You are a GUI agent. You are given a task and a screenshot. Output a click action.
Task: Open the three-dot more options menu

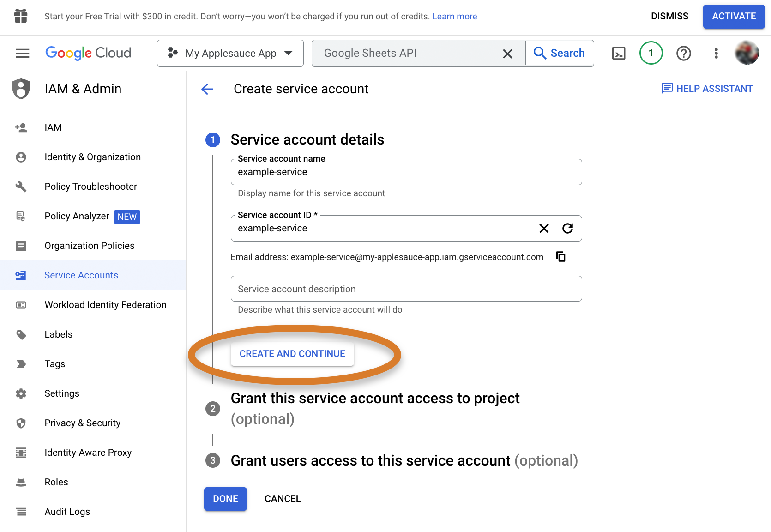point(716,53)
